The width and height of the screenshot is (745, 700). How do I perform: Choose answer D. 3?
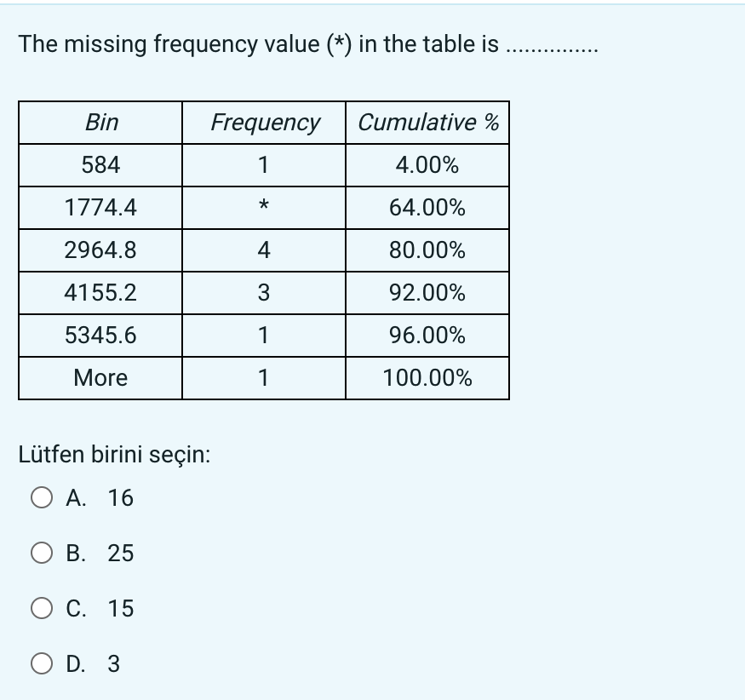tap(95, 664)
